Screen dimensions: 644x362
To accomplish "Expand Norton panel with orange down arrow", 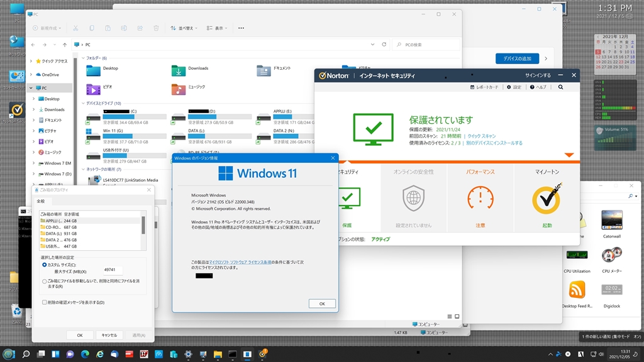I will click(569, 155).
